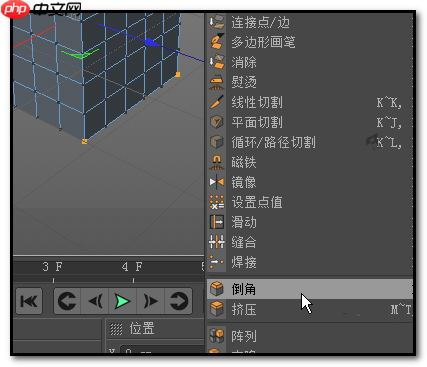Click the 焊接 weld icon
This screenshot has height=367, width=427.
(217, 262)
